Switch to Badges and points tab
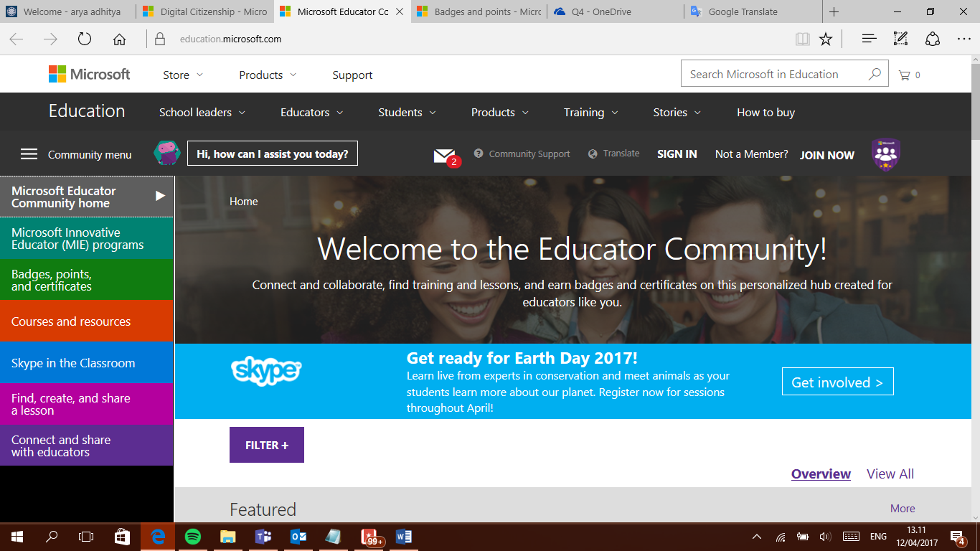This screenshot has width=980, height=551. [479, 11]
